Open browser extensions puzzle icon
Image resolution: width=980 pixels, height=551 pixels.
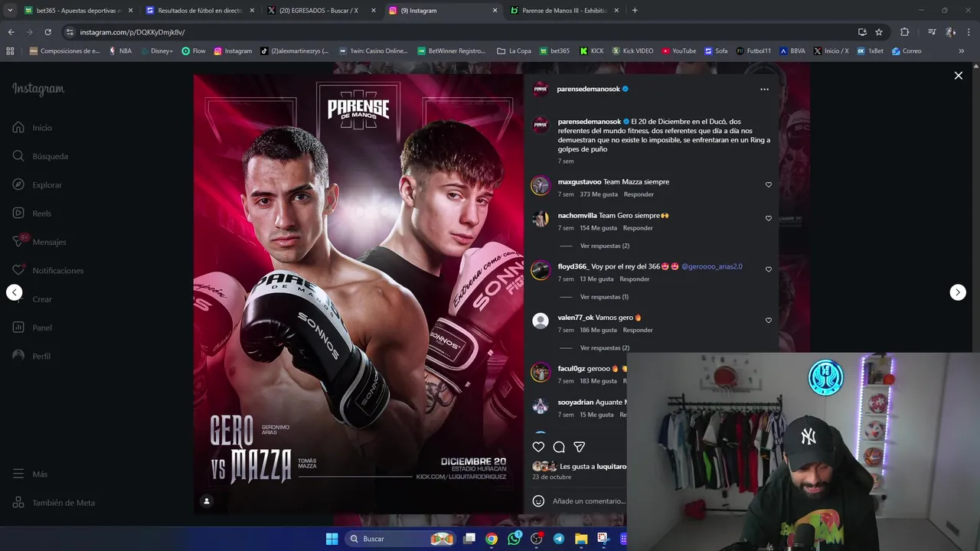pyautogui.click(x=904, y=32)
